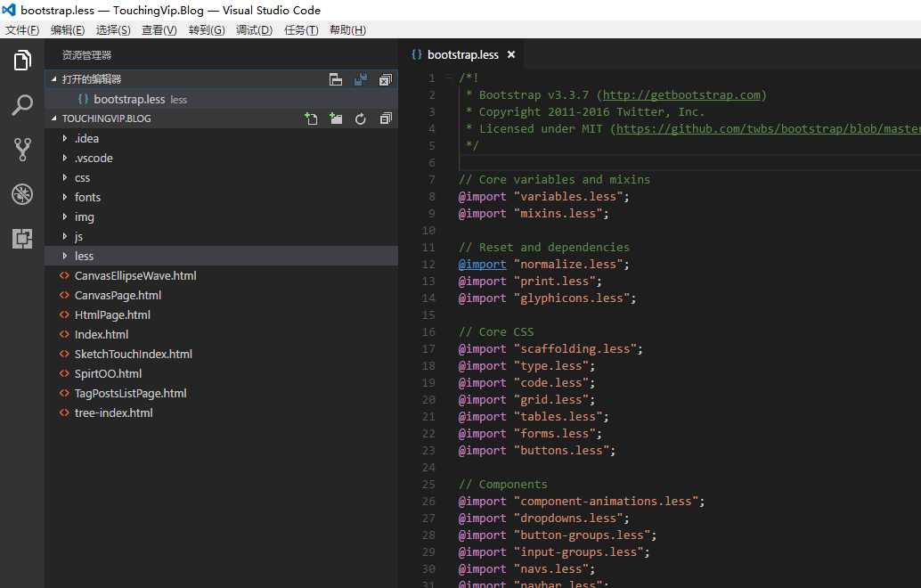Fold the comment block at line 1
The image size is (921, 588).
tap(448, 78)
